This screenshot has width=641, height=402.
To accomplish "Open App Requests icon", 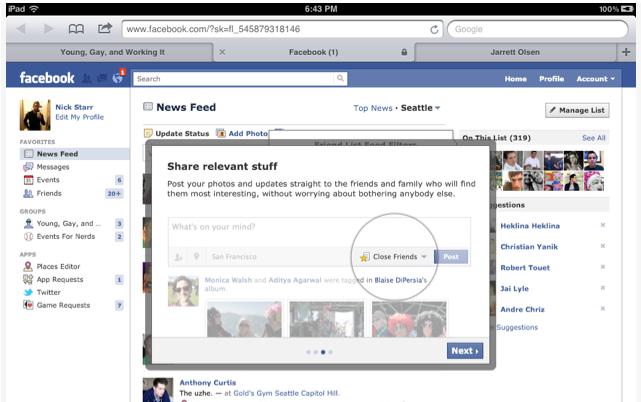I will click(28, 280).
